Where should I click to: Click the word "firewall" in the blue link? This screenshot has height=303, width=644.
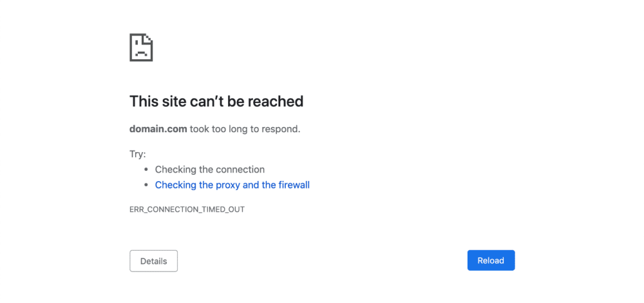[x=294, y=185]
